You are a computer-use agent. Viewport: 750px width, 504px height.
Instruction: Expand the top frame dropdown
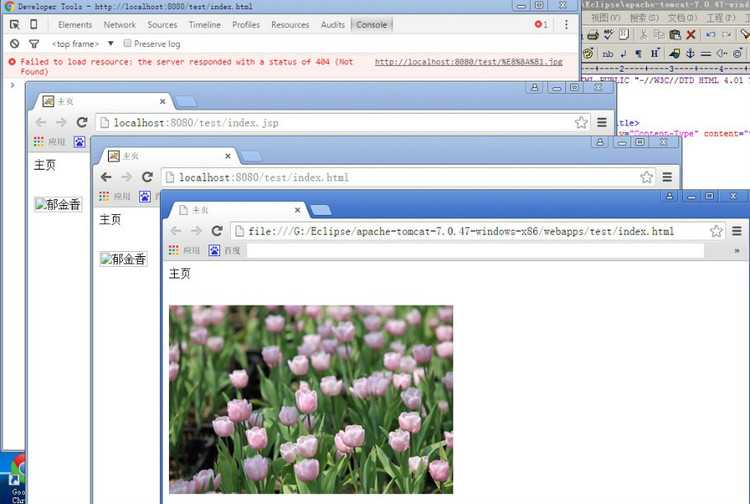pyautogui.click(x=82, y=44)
